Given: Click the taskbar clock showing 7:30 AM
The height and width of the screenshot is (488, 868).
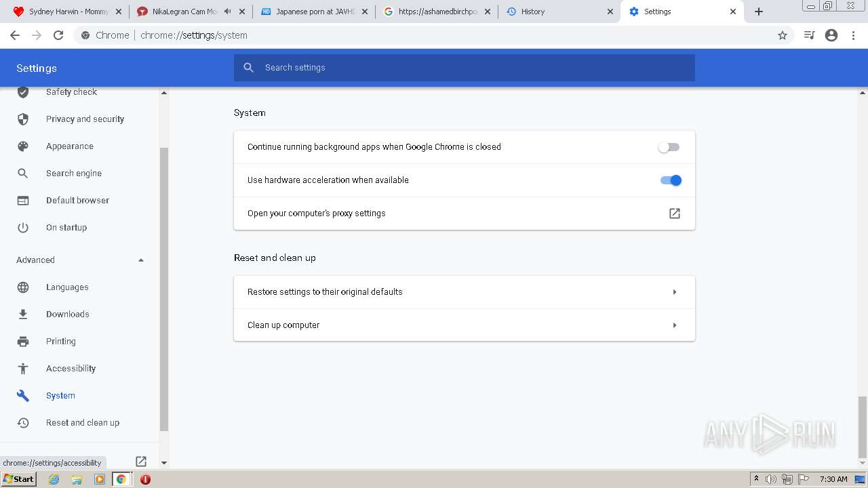Looking at the screenshot, I should coord(833,479).
